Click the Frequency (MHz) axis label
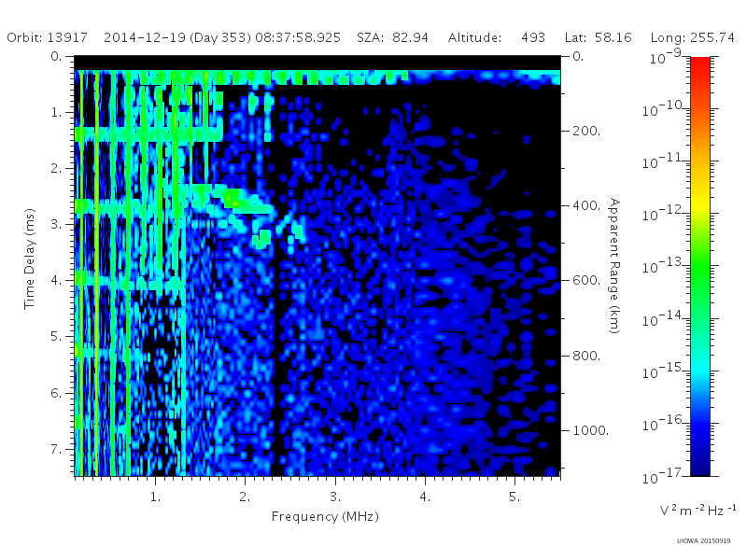This screenshot has height=560, width=747. coord(325,516)
